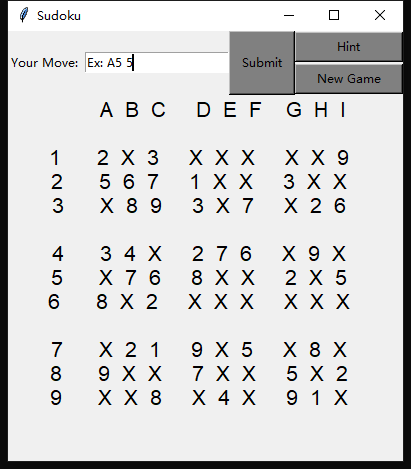Click the 5 at cell G8

point(292,374)
